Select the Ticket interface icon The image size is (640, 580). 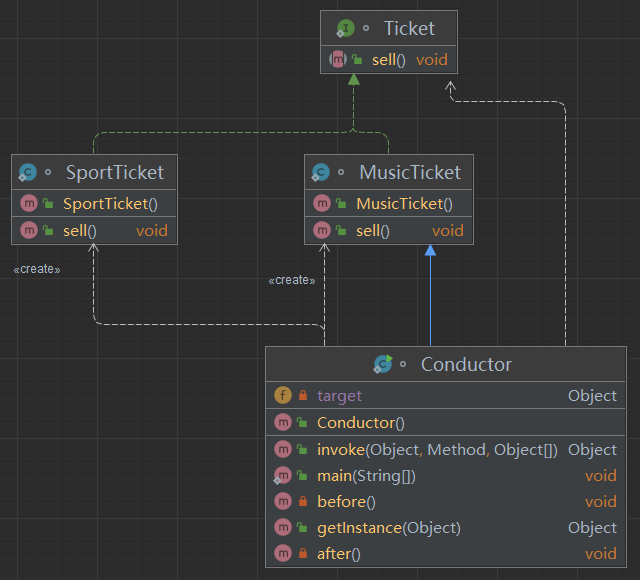345,29
